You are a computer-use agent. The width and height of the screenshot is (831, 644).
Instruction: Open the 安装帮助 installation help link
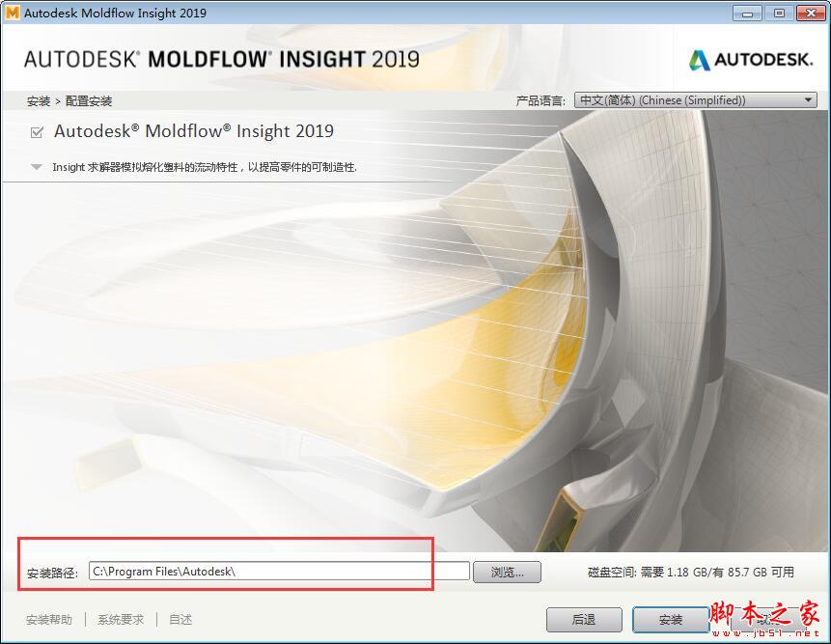pos(49,619)
